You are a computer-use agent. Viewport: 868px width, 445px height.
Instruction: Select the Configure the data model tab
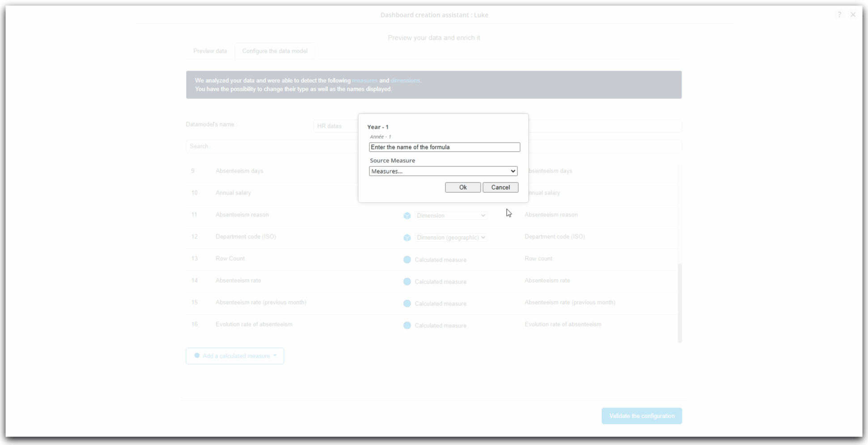(275, 51)
